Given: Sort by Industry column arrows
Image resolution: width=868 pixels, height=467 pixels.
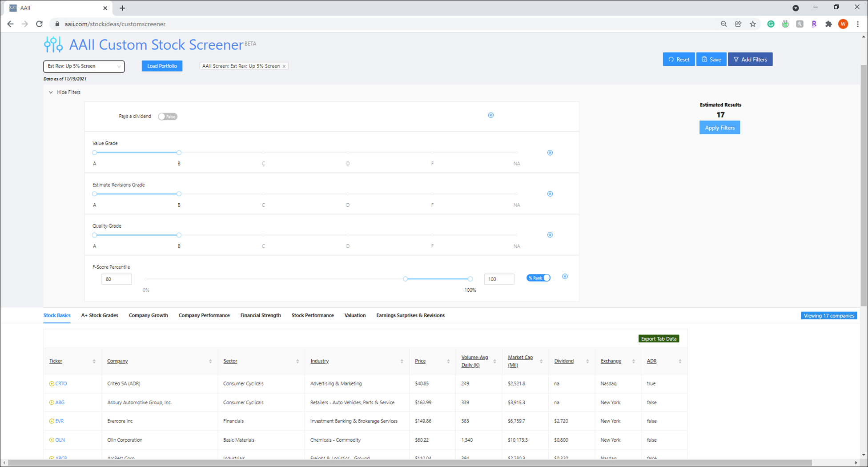Looking at the screenshot, I should (x=402, y=361).
